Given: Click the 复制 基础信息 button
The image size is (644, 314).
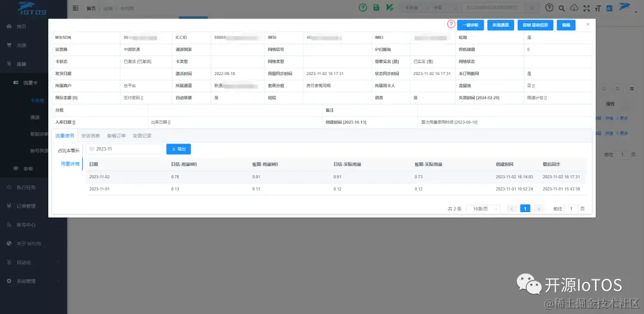Looking at the screenshot, I should pos(535,25).
